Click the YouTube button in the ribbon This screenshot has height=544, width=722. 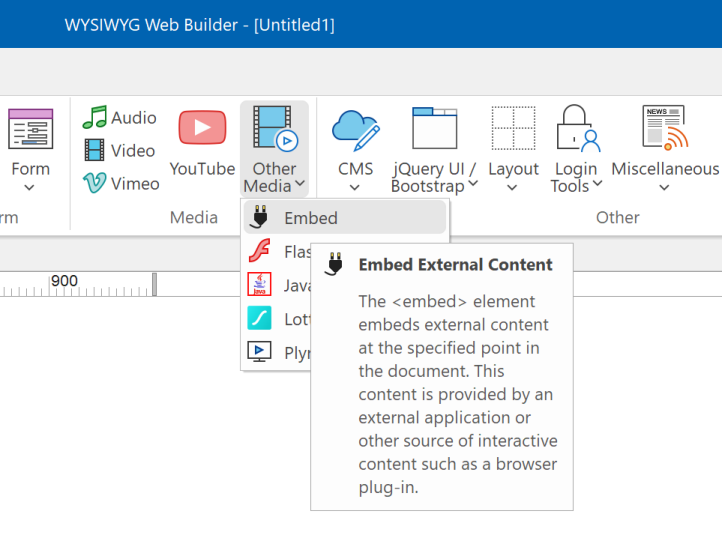pyautogui.click(x=202, y=143)
